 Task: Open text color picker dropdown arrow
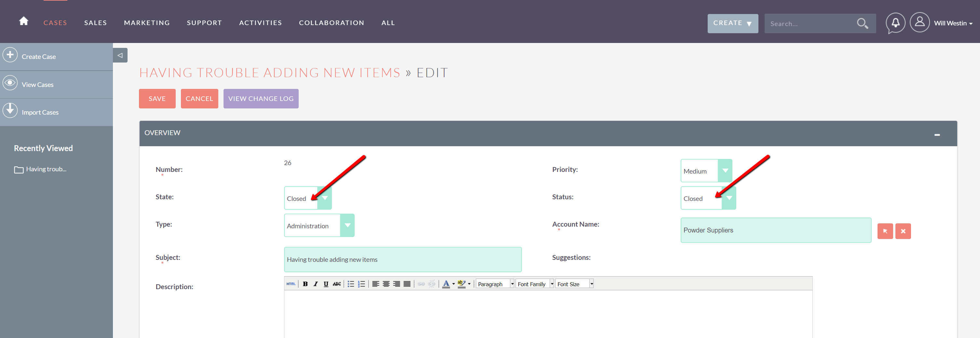tap(454, 284)
